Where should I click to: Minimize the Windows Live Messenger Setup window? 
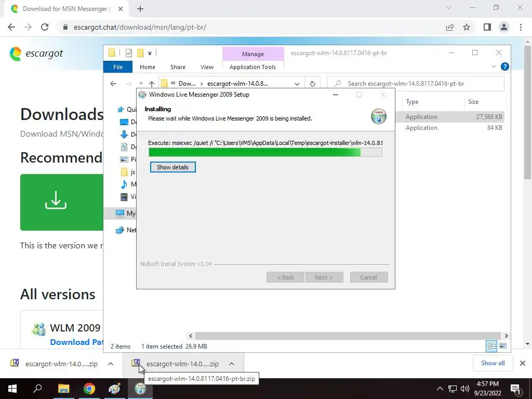(x=336, y=95)
